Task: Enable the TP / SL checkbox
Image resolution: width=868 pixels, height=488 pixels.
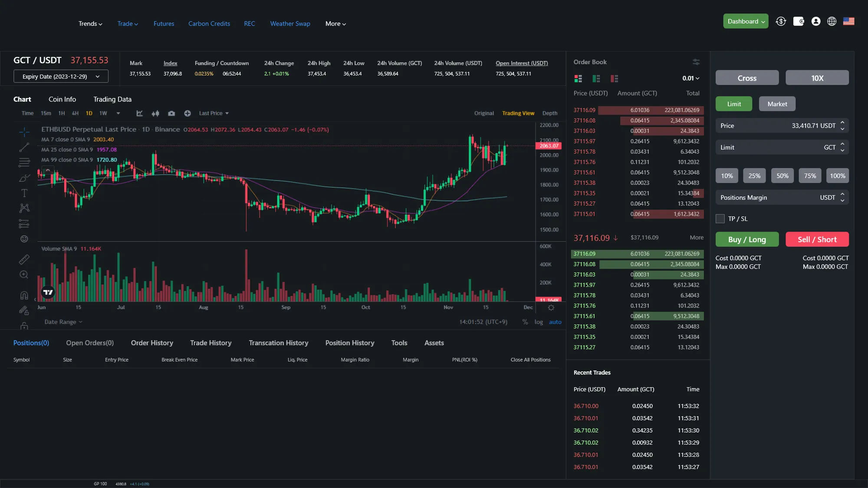Action: pyautogui.click(x=720, y=219)
